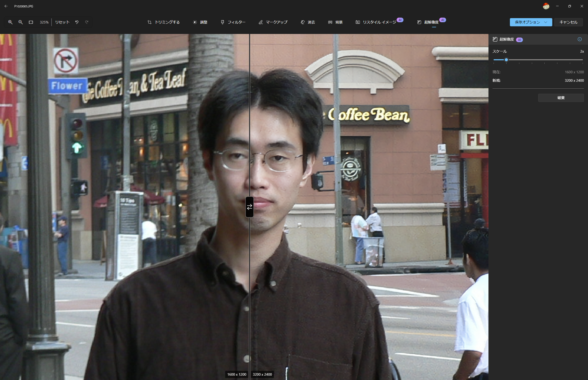Switch to the 調整 adjustment tab

(x=200, y=22)
